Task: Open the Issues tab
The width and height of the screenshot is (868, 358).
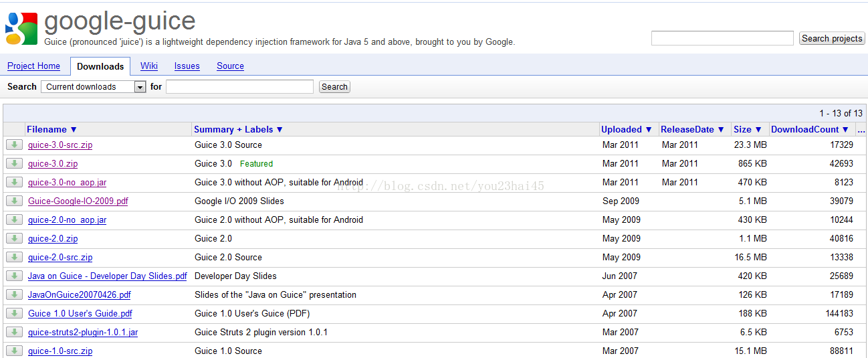Action: point(187,66)
